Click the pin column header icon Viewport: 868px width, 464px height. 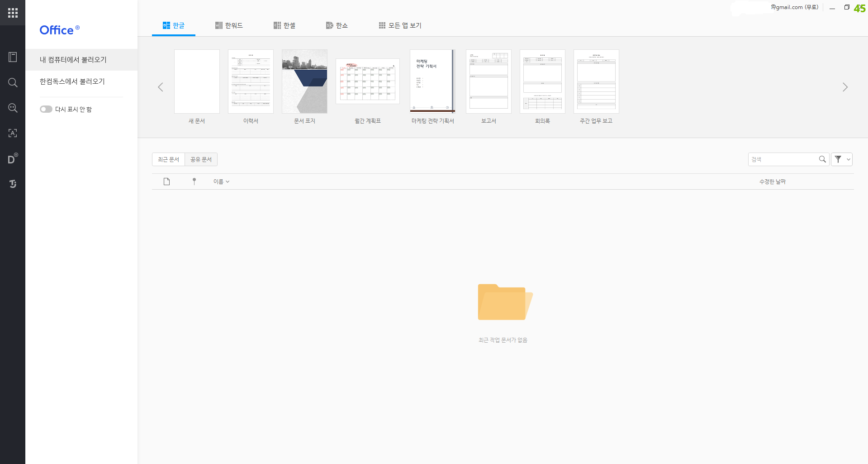point(194,182)
